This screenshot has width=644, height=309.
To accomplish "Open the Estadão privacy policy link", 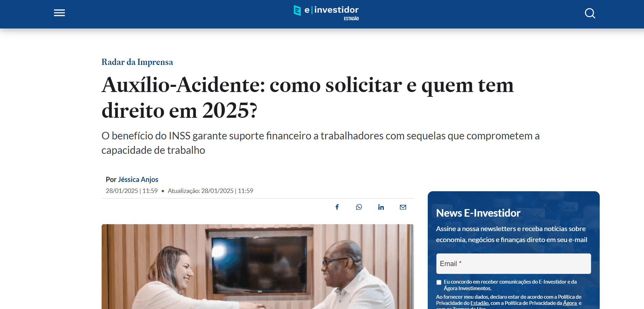I will (480, 303).
